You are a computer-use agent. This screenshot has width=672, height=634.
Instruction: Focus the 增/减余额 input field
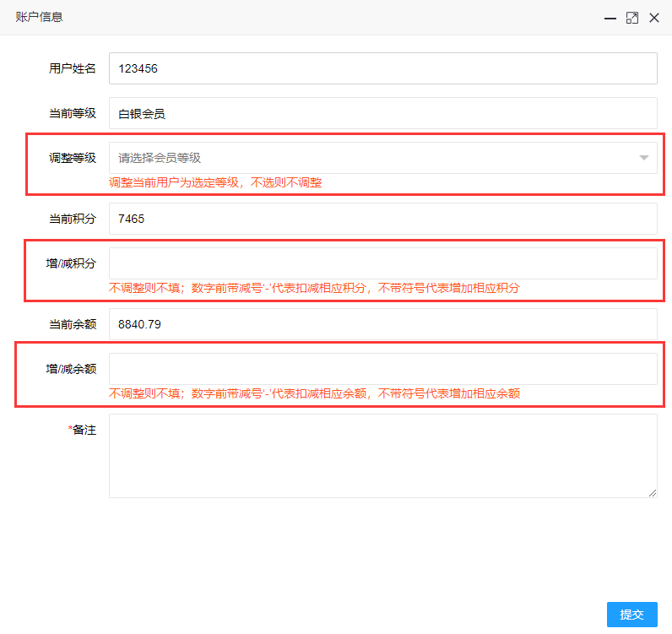tap(382, 369)
